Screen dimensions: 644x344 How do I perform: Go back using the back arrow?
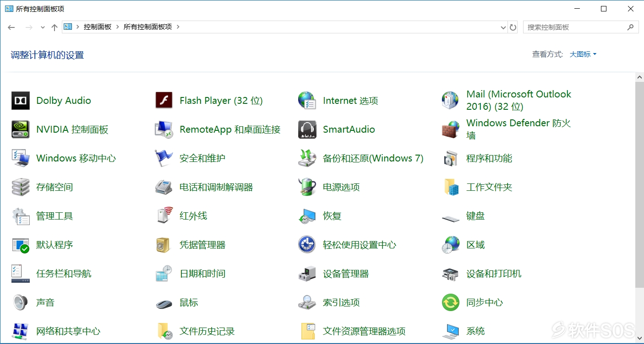click(11, 27)
